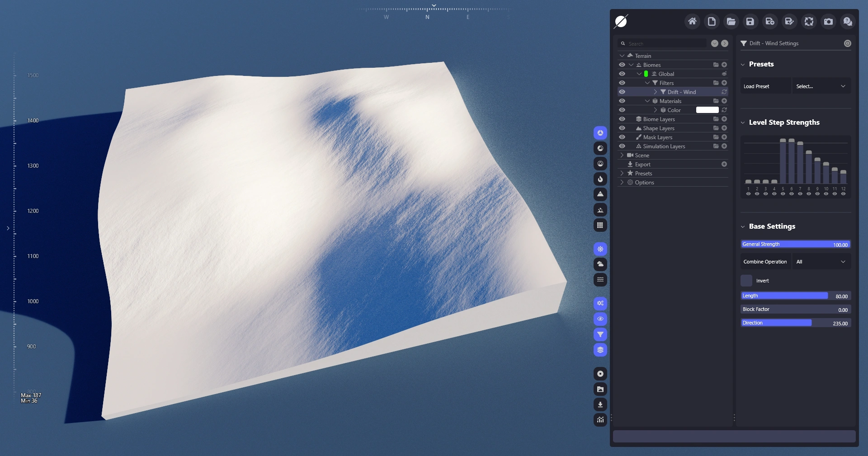Click the flame icon in viewport sidebar

(x=600, y=179)
